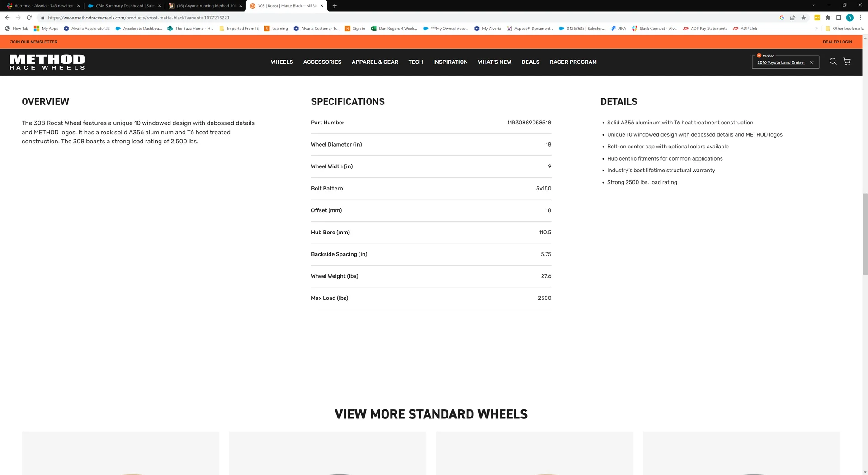868x475 pixels.
Task: Click the yellow extension icon
Action: pos(817,18)
